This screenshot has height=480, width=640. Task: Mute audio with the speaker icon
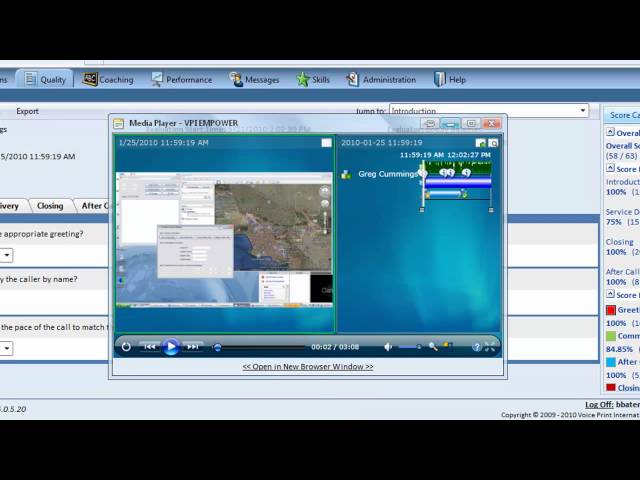388,347
